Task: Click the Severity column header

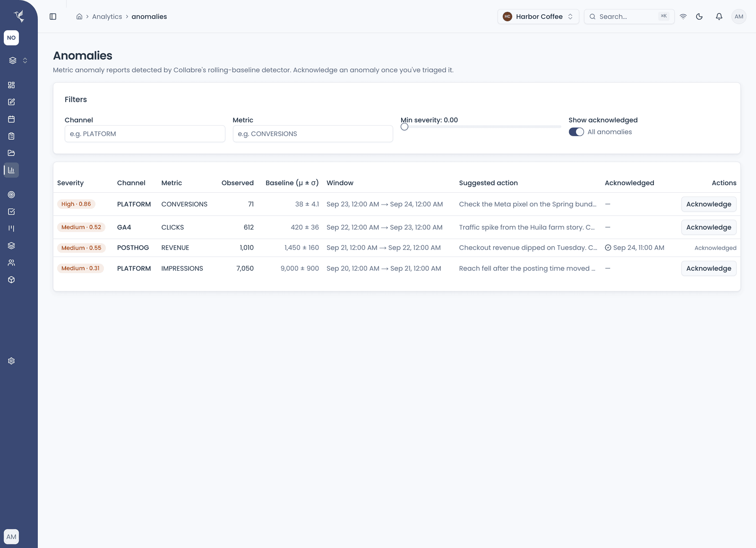Action: pos(70,183)
